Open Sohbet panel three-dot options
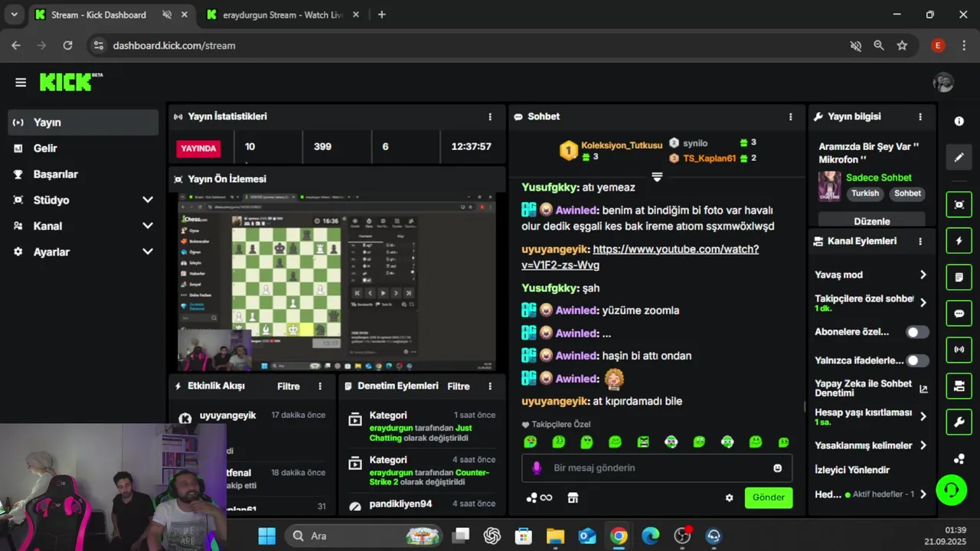980x551 pixels. click(790, 116)
